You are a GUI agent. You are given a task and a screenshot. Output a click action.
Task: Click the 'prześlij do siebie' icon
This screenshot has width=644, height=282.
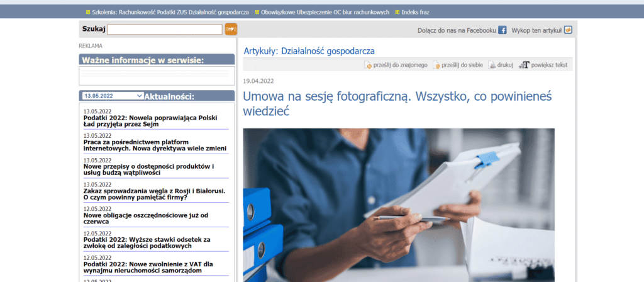[x=436, y=65]
